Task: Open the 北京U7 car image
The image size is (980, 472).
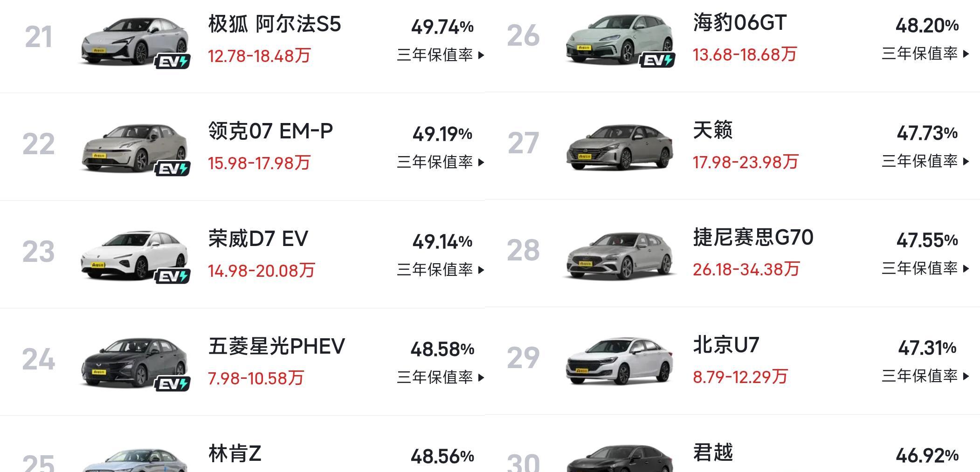Action: tap(620, 362)
